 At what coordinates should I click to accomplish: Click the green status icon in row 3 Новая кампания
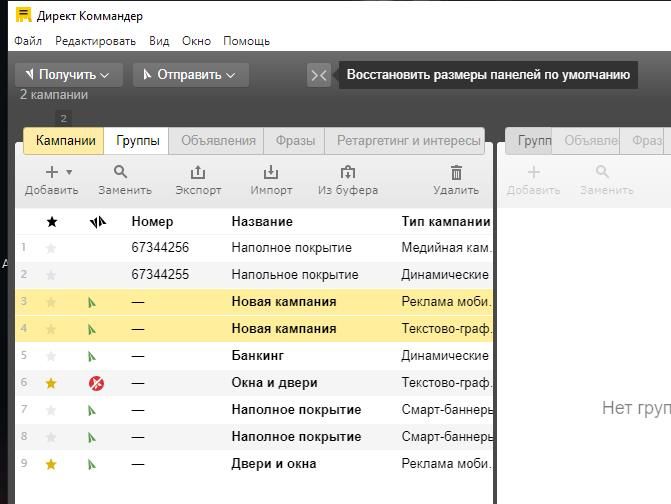[92, 302]
